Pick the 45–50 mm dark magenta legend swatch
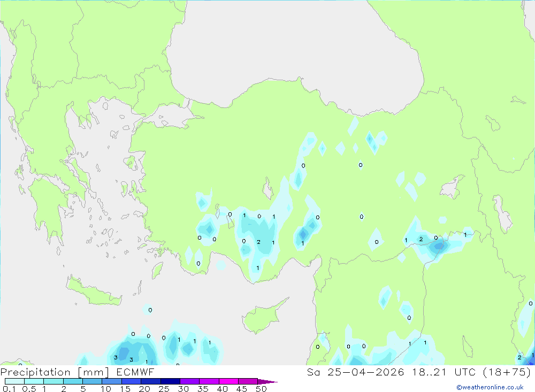The width and height of the screenshot is (535, 392). tap(248, 381)
